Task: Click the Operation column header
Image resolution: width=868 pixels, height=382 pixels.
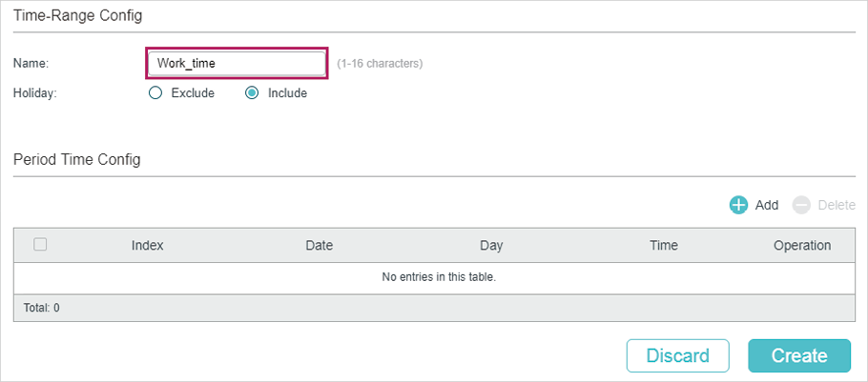Action: coord(802,245)
